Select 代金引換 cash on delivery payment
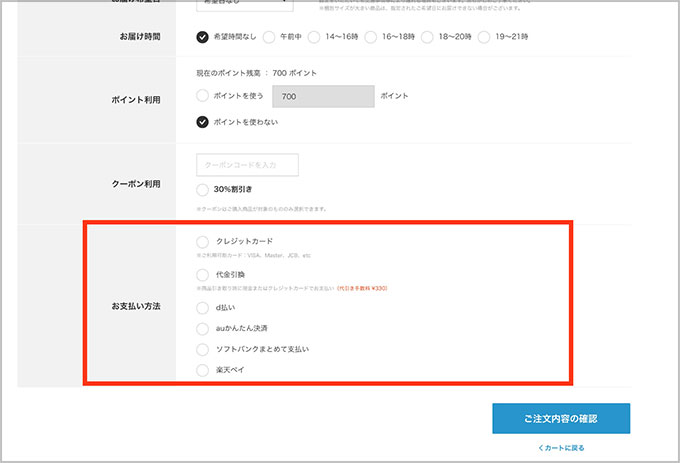Viewport: 680px width, 463px height. 203,274
